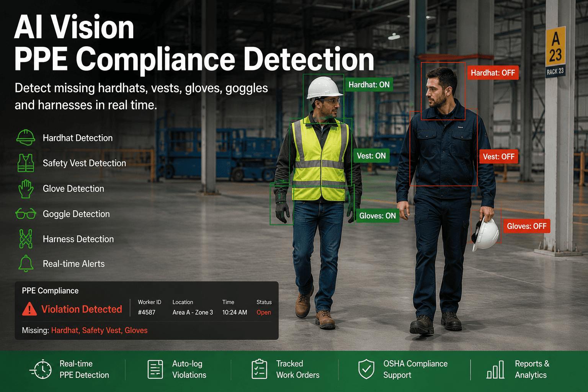
Task: Select the 'Gloves: ON' green label
Action: pyautogui.click(x=377, y=216)
